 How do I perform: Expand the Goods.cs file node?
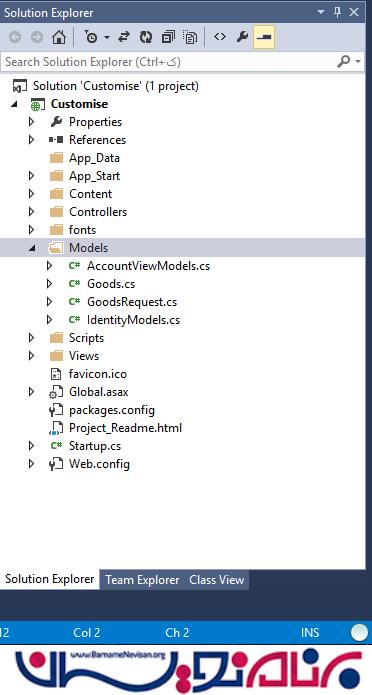(x=49, y=284)
